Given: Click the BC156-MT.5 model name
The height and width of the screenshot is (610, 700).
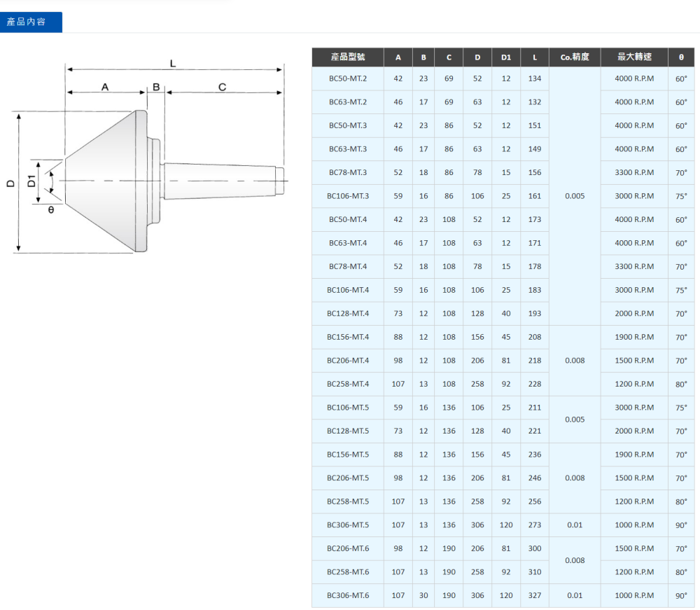Looking at the screenshot, I should [348, 455].
